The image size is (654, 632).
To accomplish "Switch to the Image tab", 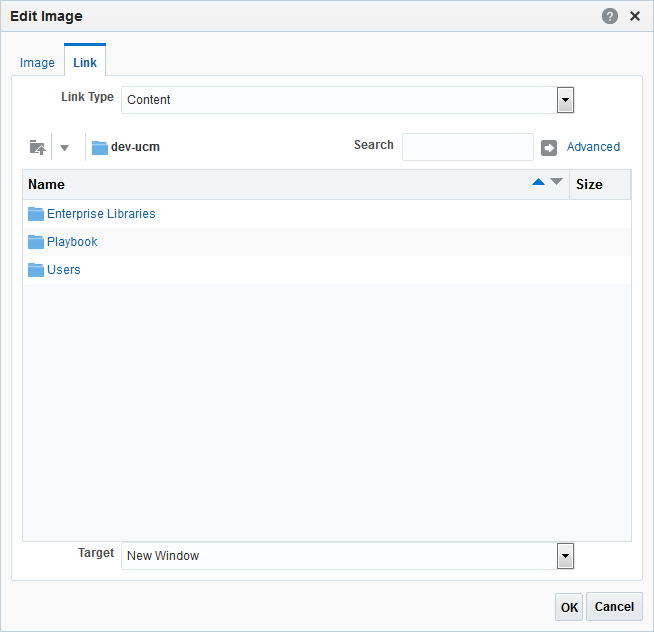I will 37,63.
